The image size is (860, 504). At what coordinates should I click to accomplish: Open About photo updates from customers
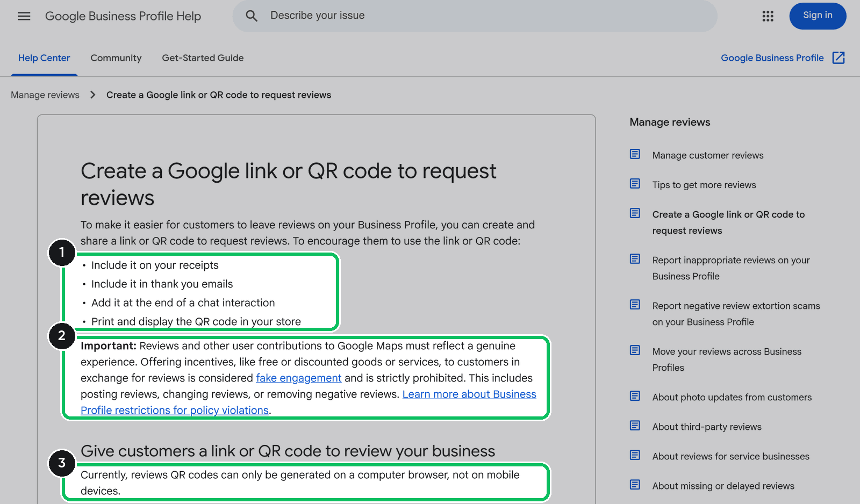732,397
